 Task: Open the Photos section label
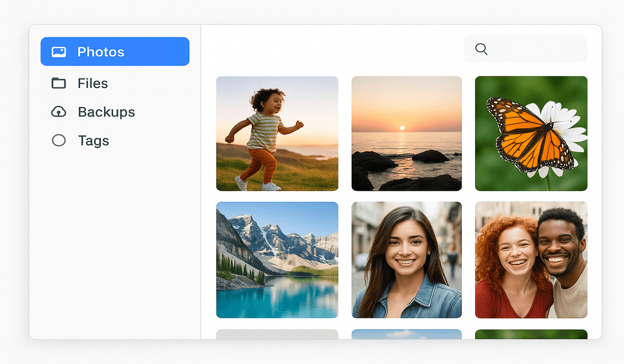pos(101,52)
